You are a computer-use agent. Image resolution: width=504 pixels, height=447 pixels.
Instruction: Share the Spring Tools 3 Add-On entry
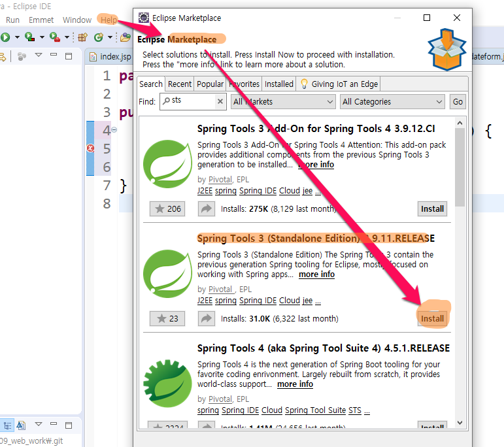click(207, 209)
